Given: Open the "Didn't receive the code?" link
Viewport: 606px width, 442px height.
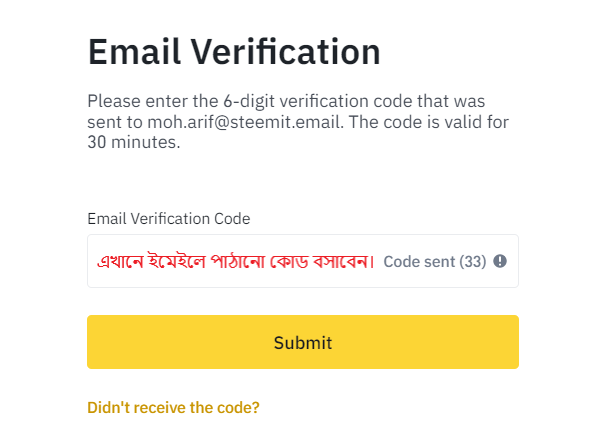Looking at the screenshot, I should pos(173,408).
